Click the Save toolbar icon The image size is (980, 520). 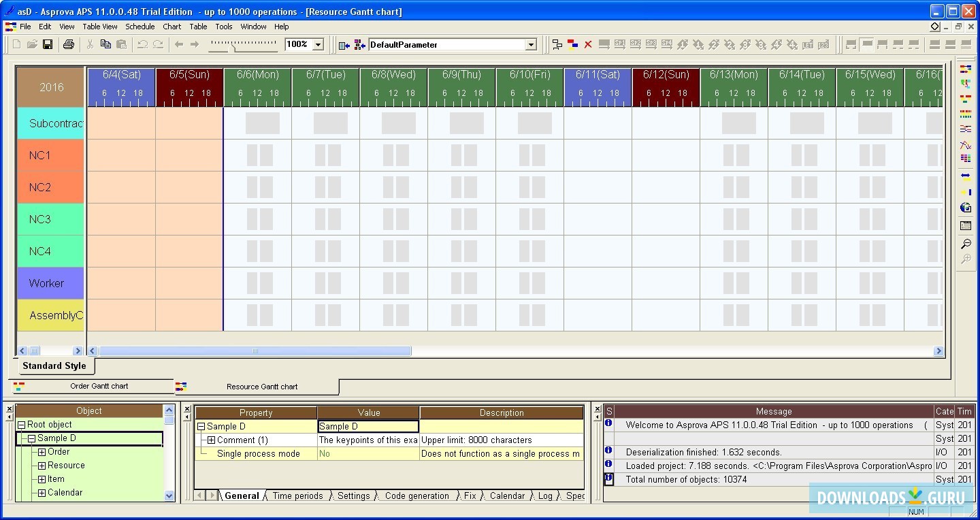click(47, 44)
